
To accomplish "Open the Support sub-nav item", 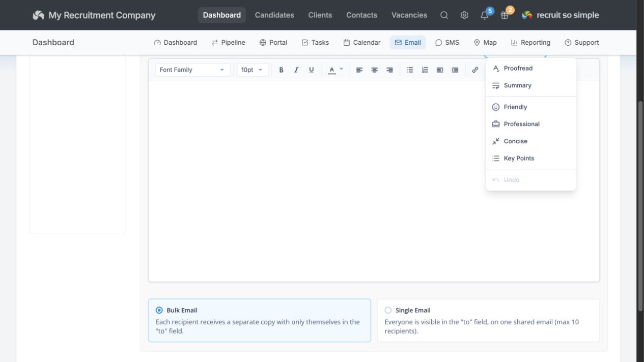I will (x=582, y=43).
